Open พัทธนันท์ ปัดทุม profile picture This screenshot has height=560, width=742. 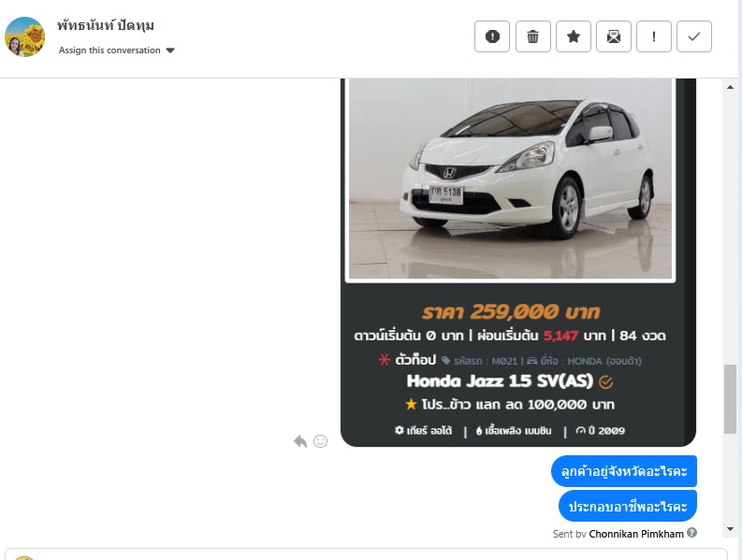[x=24, y=36]
